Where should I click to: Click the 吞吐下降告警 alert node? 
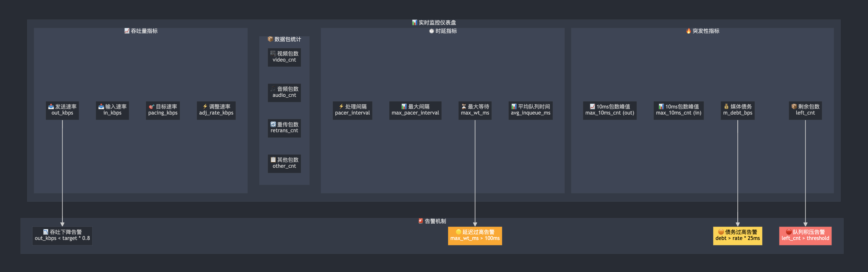62,236
